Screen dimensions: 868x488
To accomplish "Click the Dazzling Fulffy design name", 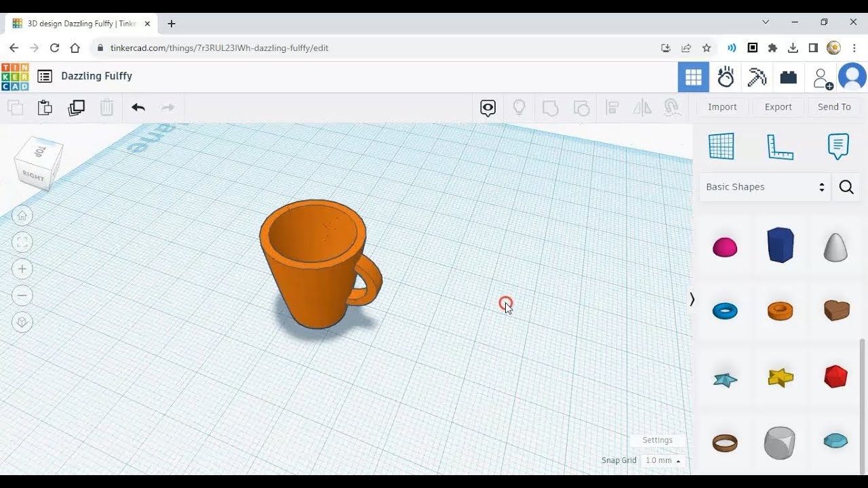I will click(x=96, y=76).
